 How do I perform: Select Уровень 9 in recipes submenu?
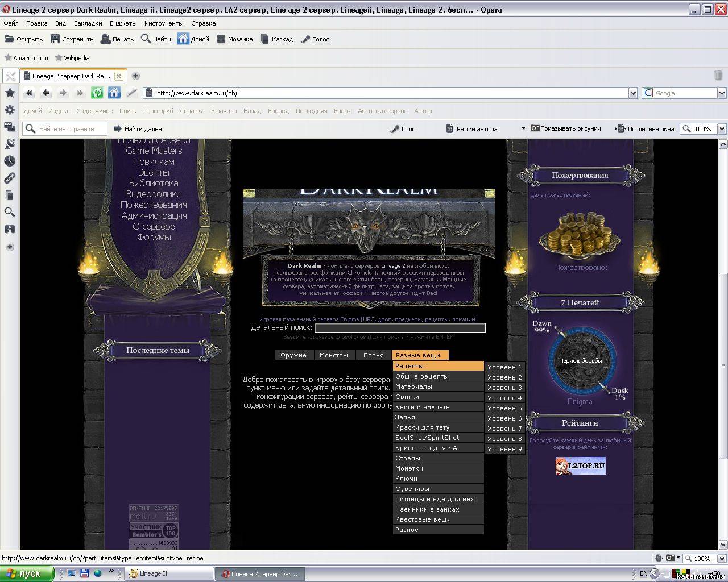click(504, 449)
